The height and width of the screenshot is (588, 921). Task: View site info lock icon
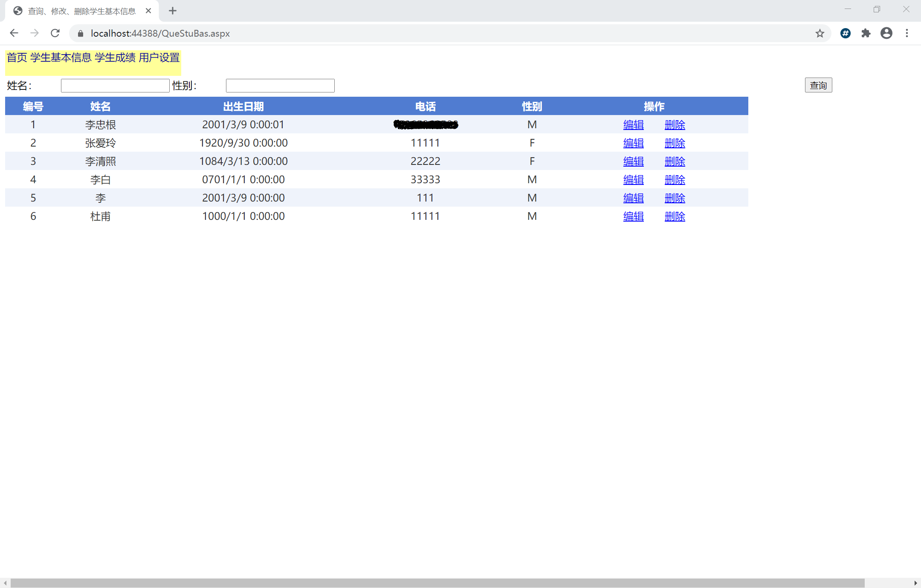(x=81, y=33)
